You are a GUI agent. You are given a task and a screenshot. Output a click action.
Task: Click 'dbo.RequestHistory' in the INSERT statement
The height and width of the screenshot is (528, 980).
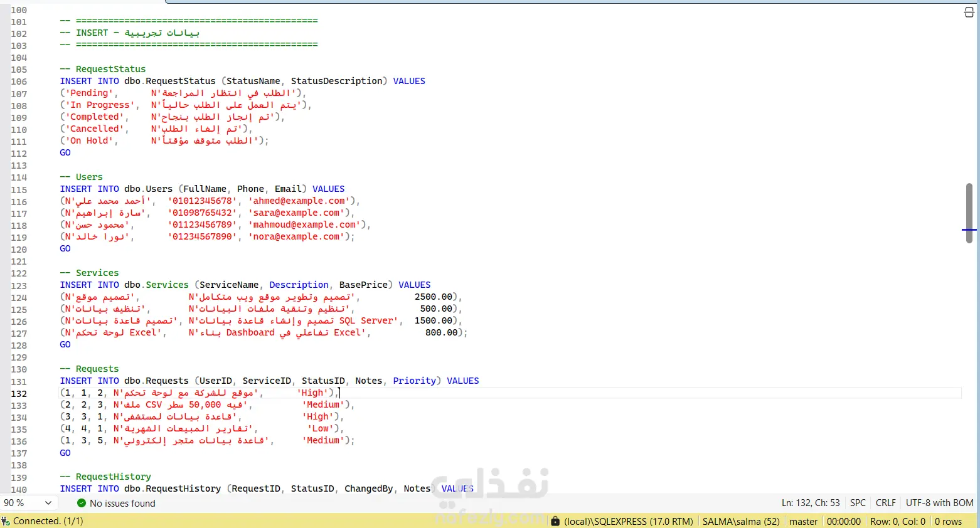[173, 488]
